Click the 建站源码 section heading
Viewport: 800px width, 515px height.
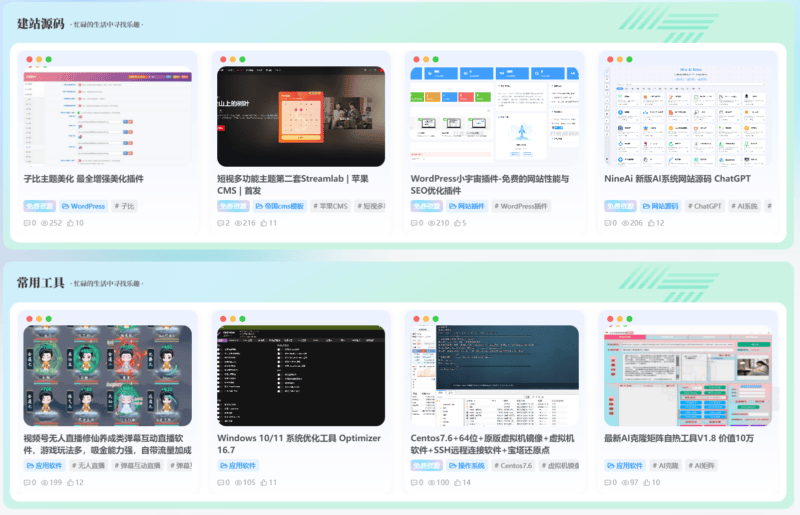pos(41,24)
